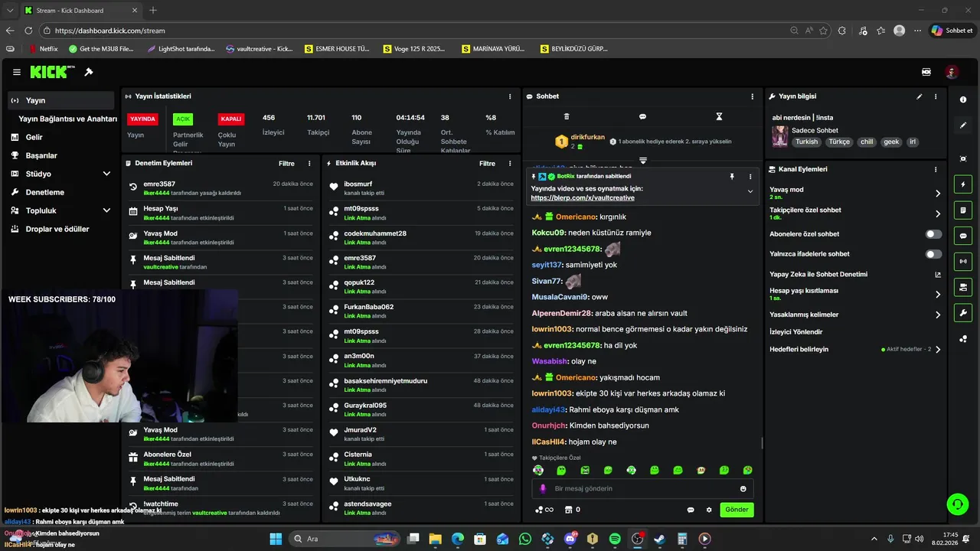Open Hesap yaşı kısıtlaması options arrow
This screenshot has width=980, height=551.
pos(938,294)
